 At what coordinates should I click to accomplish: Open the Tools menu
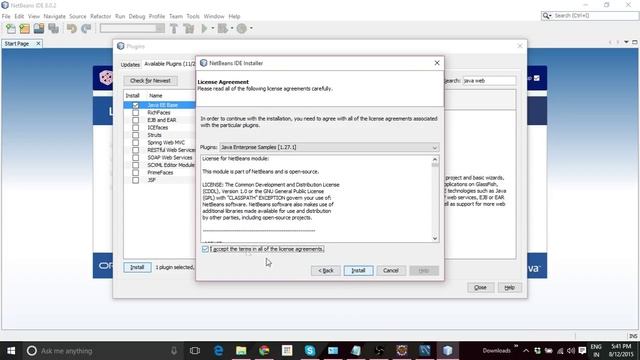193,16
